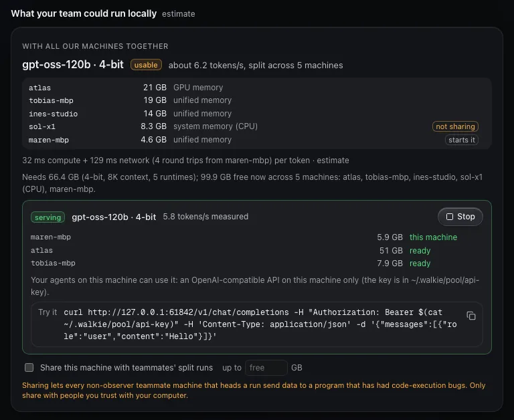The width and height of the screenshot is (514, 420).
Task: Click the 'Needs 66.4 GB' requirement text
Action: tap(252, 183)
